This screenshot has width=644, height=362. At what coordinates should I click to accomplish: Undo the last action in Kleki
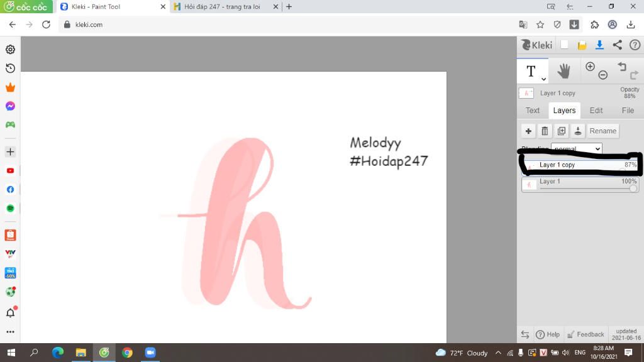(622, 67)
